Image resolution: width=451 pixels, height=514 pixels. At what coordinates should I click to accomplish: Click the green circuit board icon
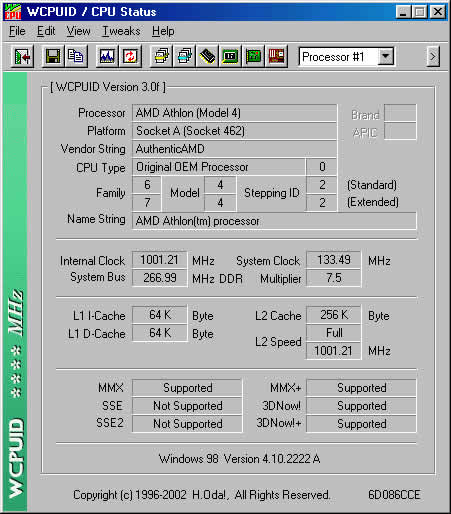pyautogui.click(x=253, y=57)
